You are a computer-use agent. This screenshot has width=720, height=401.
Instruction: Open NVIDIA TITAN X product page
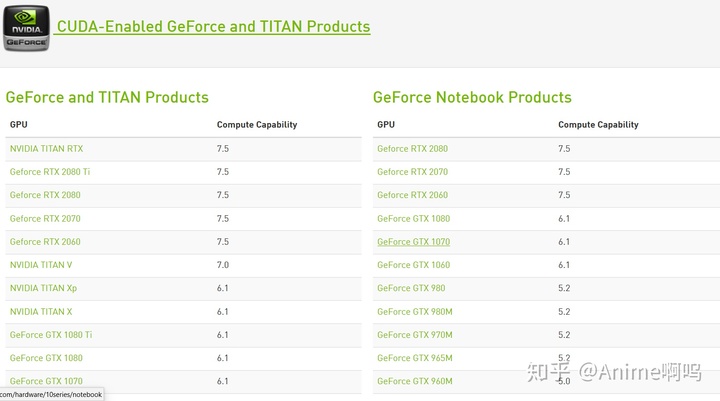pyautogui.click(x=41, y=312)
